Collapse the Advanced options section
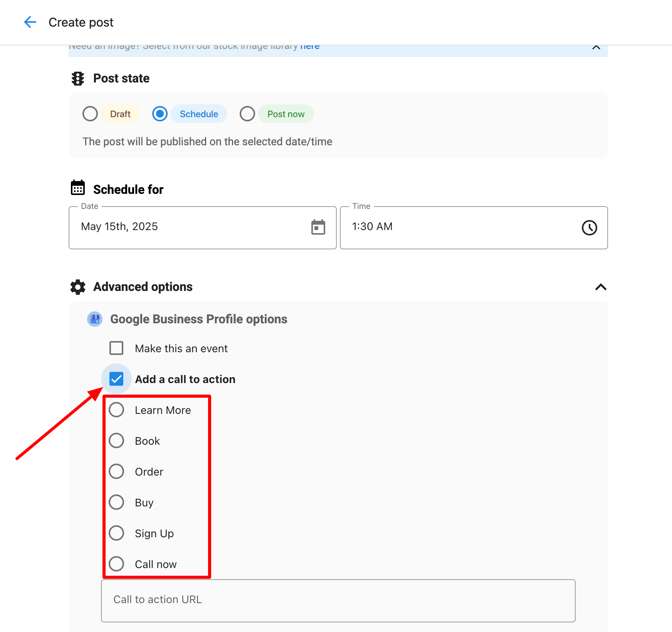This screenshot has height=632, width=672. [600, 287]
